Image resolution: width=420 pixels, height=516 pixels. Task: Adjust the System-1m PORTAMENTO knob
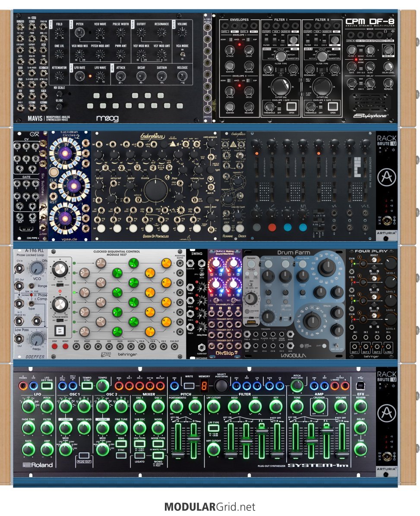[x=177, y=406]
